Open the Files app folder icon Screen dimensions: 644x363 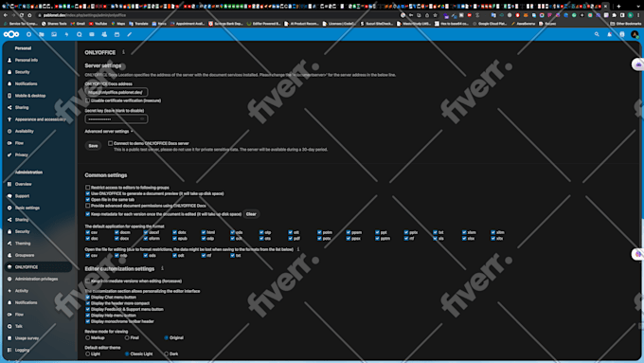[42, 34]
